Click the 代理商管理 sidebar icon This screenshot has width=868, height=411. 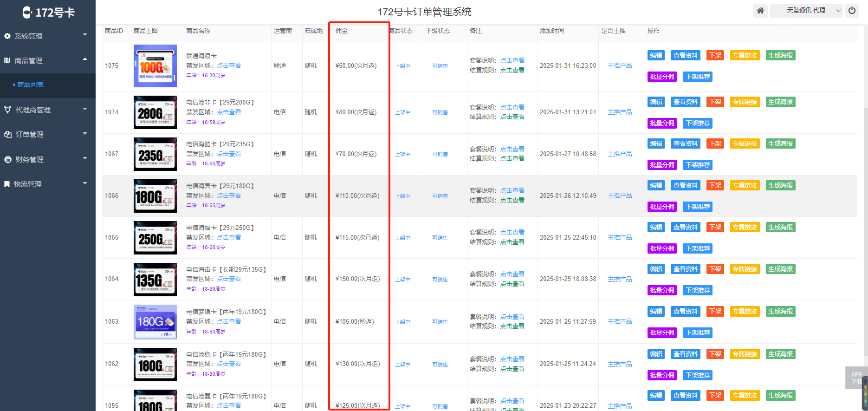point(7,110)
